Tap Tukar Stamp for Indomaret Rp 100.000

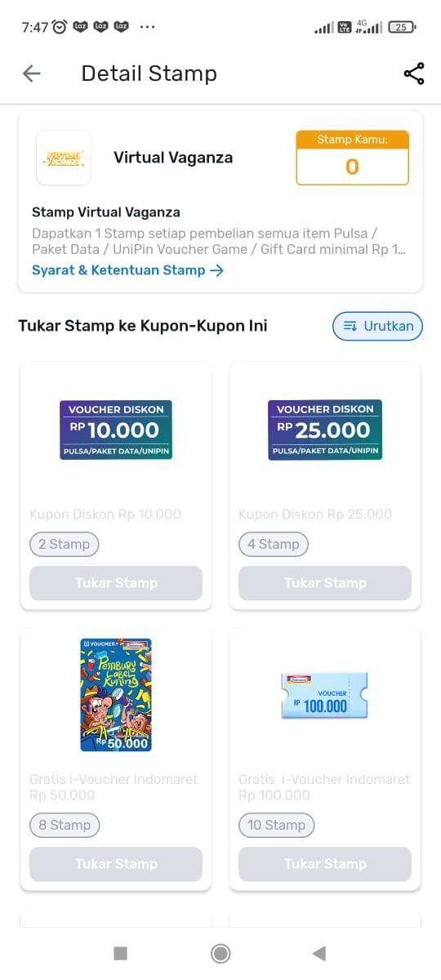[x=325, y=864]
